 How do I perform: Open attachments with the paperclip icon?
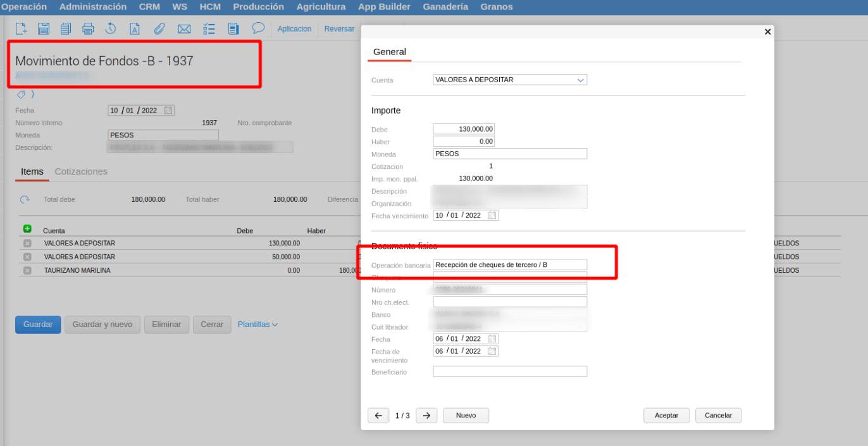pyautogui.click(x=159, y=28)
